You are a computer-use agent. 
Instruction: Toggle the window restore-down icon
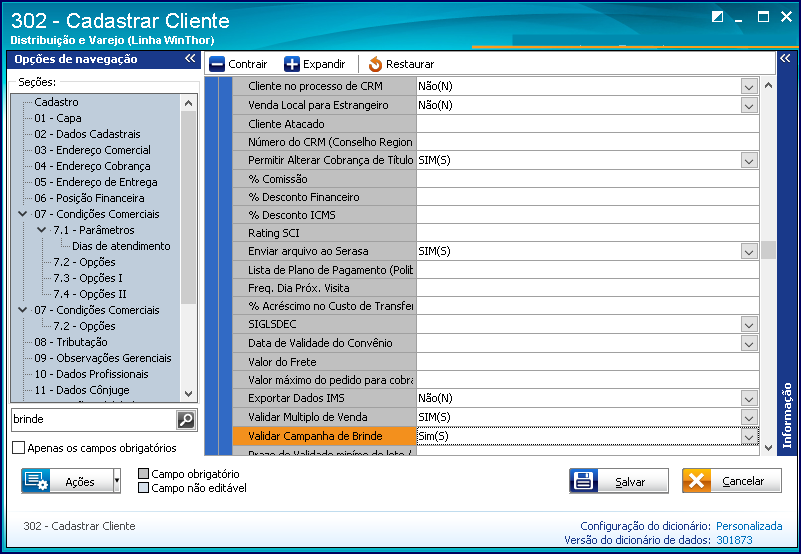coord(717,17)
